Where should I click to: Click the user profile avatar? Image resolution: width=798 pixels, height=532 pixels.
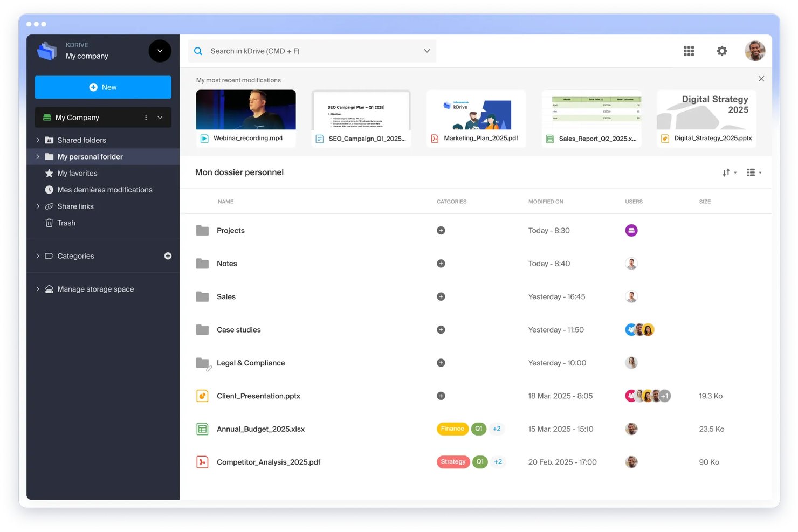point(755,51)
